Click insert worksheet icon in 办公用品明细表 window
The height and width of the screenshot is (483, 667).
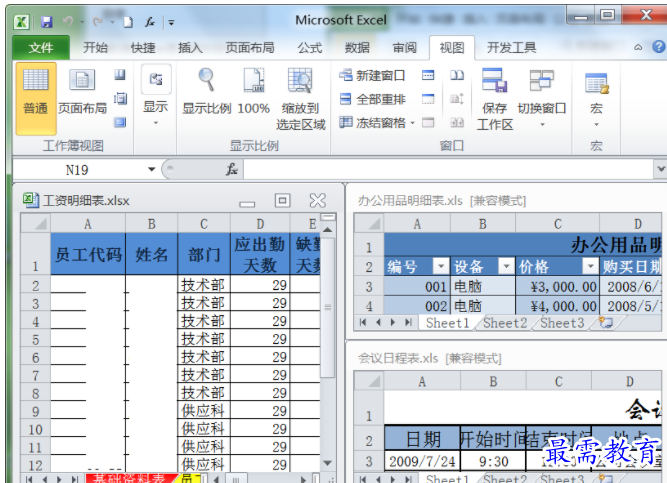point(605,323)
